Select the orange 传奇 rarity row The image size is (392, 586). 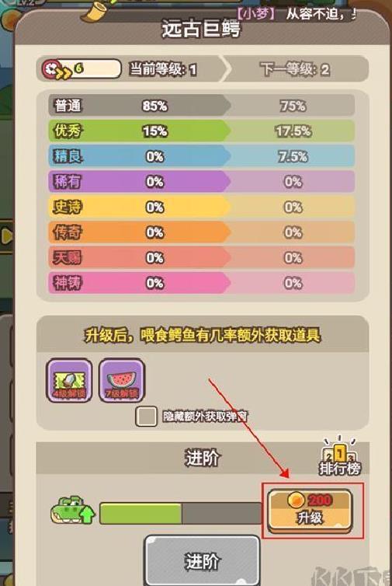[202, 232]
